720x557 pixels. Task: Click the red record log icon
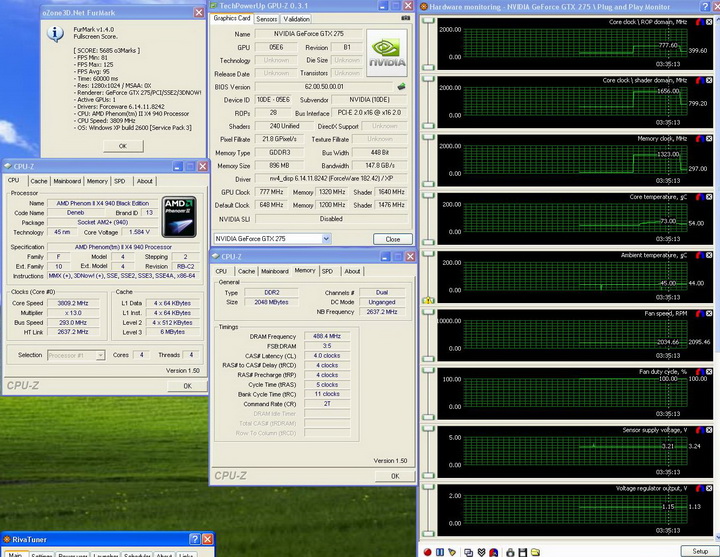click(x=428, y=552)
